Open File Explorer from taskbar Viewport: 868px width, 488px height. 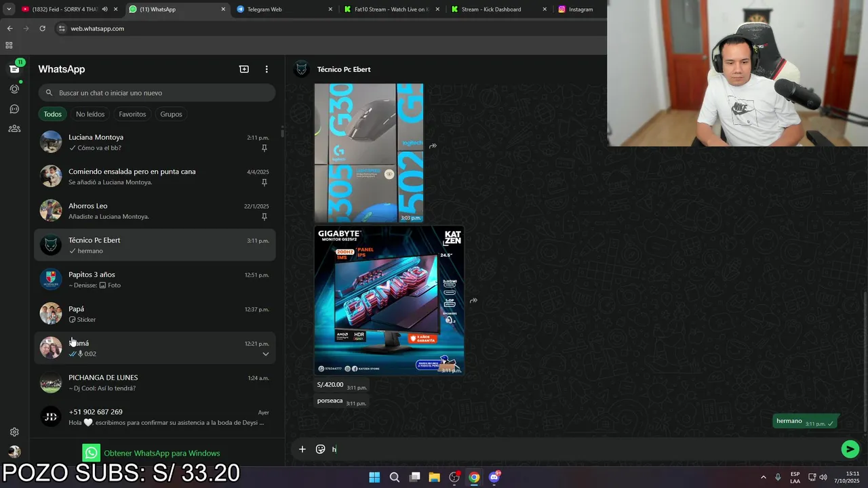(x=434, y=477)
